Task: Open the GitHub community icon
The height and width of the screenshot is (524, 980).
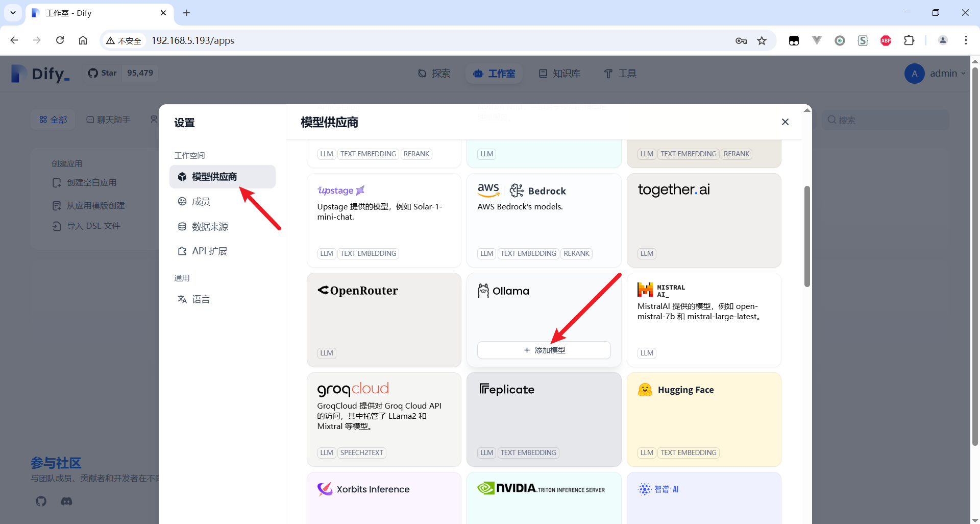Action: (41, 501)
